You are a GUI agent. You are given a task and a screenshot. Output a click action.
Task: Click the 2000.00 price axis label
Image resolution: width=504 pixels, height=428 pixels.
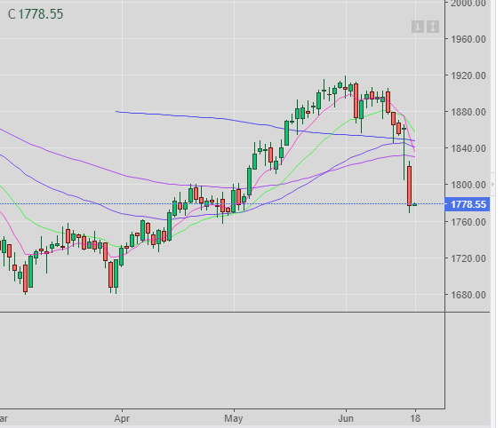[x=468, y=4]
